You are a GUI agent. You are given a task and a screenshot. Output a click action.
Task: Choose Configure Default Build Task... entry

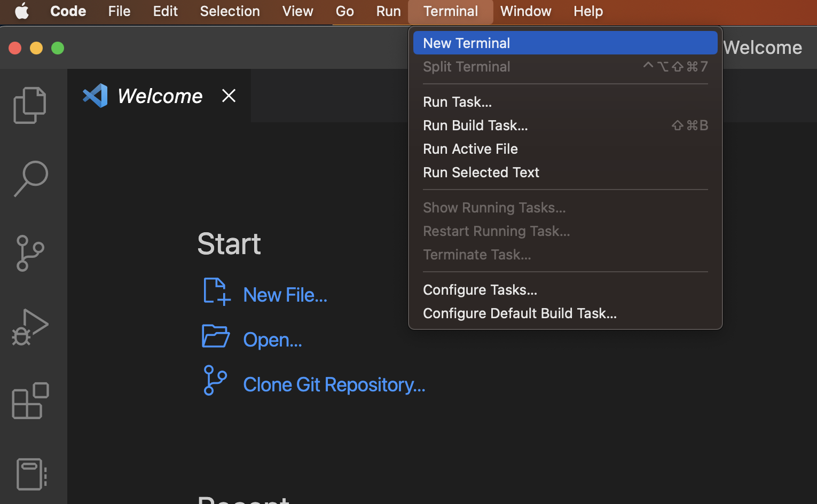(x=565, y=313)
